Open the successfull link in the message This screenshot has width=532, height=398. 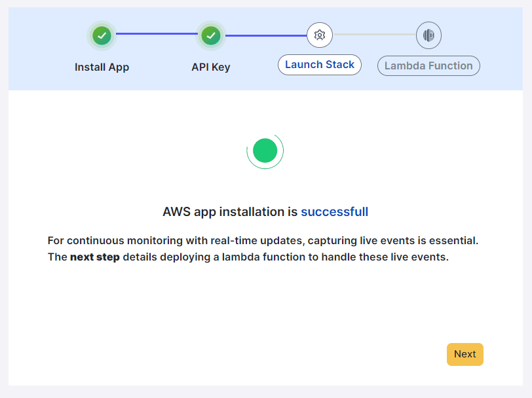point(335,211)
